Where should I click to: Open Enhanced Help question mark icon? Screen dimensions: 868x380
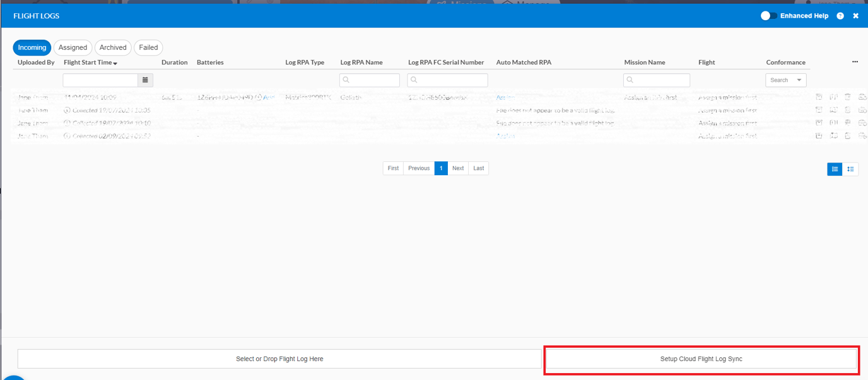coord(840,15)
